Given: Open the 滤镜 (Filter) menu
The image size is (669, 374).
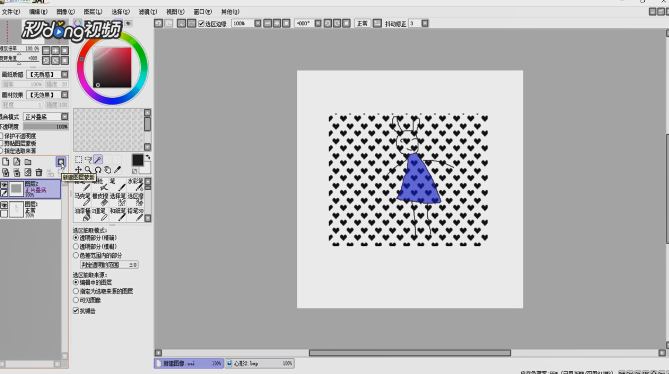Looking at the screenshot, I should click(x=148, y=12).
